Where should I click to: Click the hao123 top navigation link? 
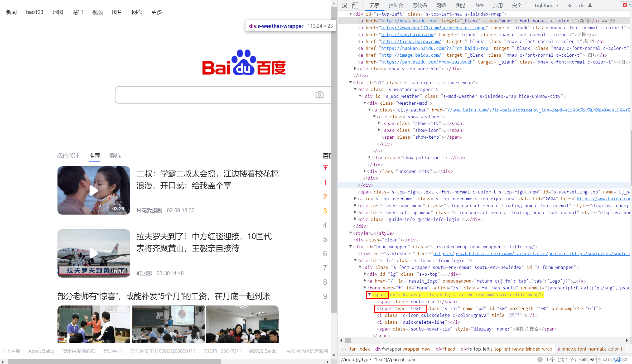tap(35, 12)
